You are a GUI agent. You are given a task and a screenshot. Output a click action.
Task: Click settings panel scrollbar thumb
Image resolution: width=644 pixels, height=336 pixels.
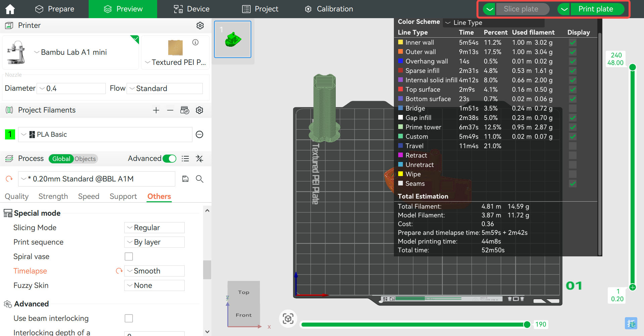pos(207,270)
